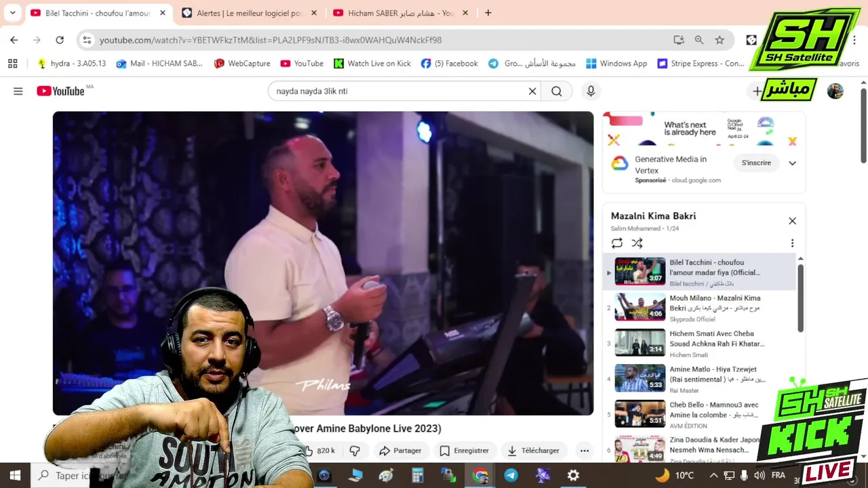Open Calculator from the taskbar

coord(417,475)
